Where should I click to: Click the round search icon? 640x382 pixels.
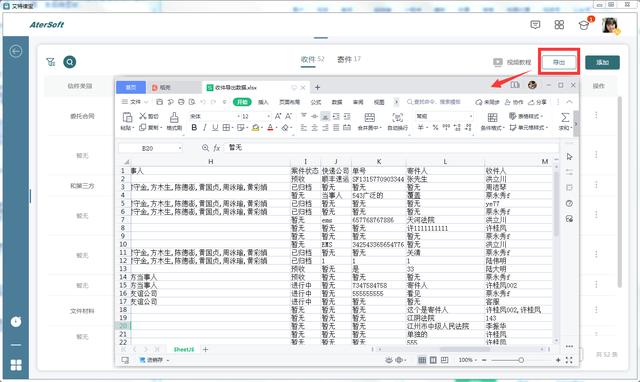(x=70, y=62)
